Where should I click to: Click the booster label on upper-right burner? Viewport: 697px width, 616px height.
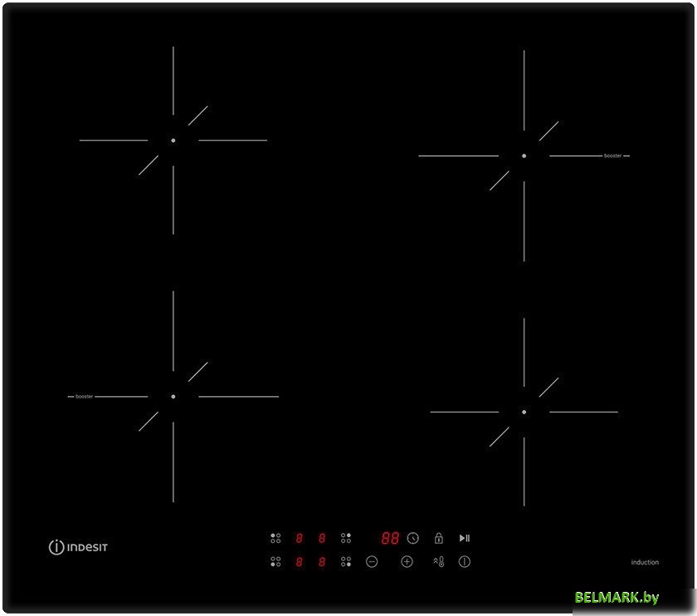612,156
